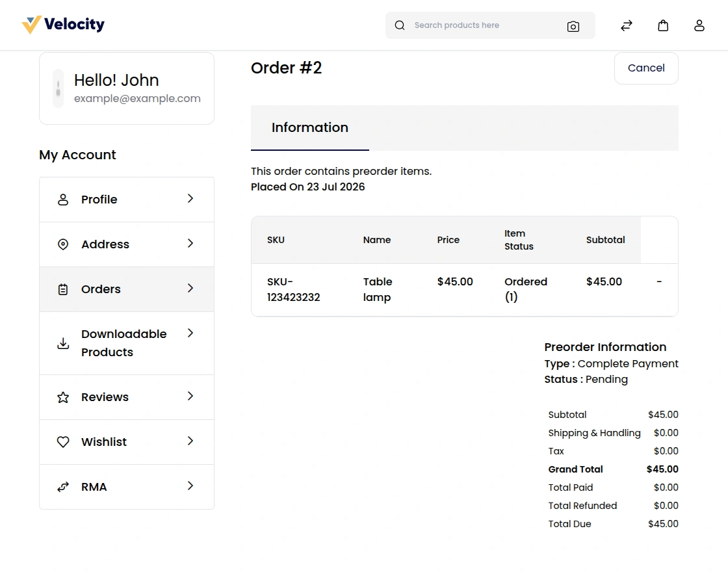Open the Address menu item
This screenshot has width=728, height=572.
click(x=127, y=244)
